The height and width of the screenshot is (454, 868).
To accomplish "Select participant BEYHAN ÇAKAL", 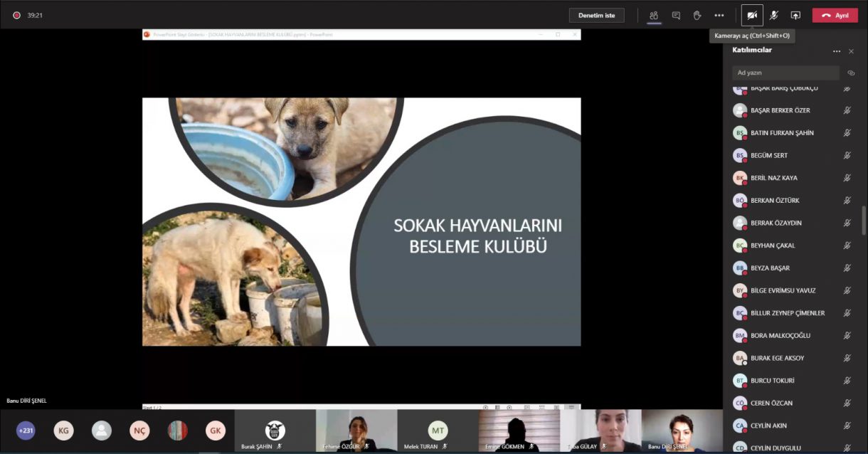I will point(793,246).
